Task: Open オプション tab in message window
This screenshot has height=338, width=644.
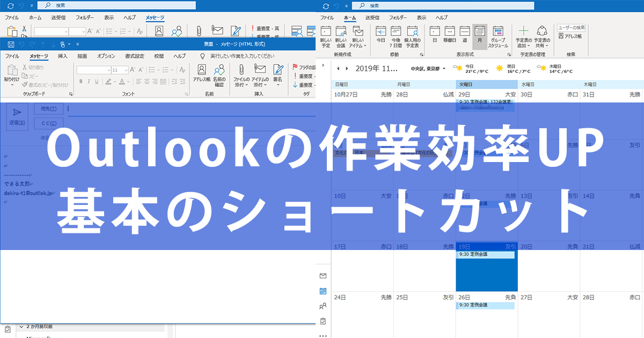Action: point(106,56)
